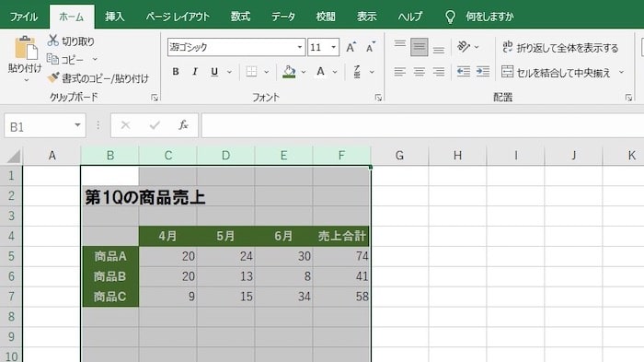The width and height of the screenshot is (644, 362).
Task: Switch to the データ (Data) tab
Action: point(283,17)
